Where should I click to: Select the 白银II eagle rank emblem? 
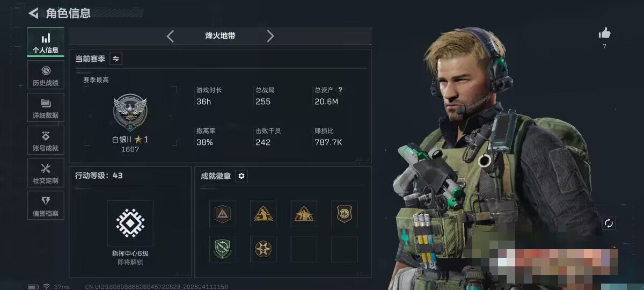tap(130, 112)
